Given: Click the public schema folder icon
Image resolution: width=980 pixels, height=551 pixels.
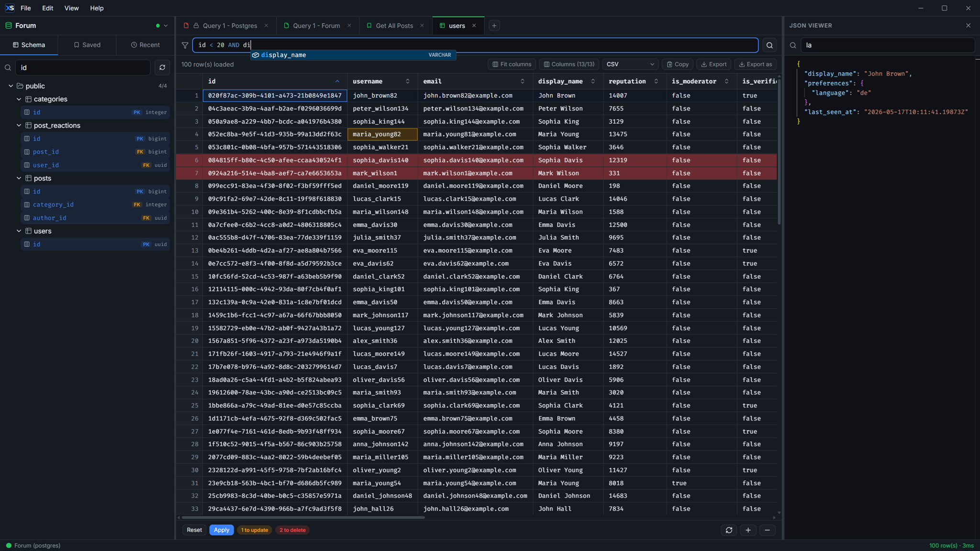Looking at the screenshot, I should pos(20,86).
